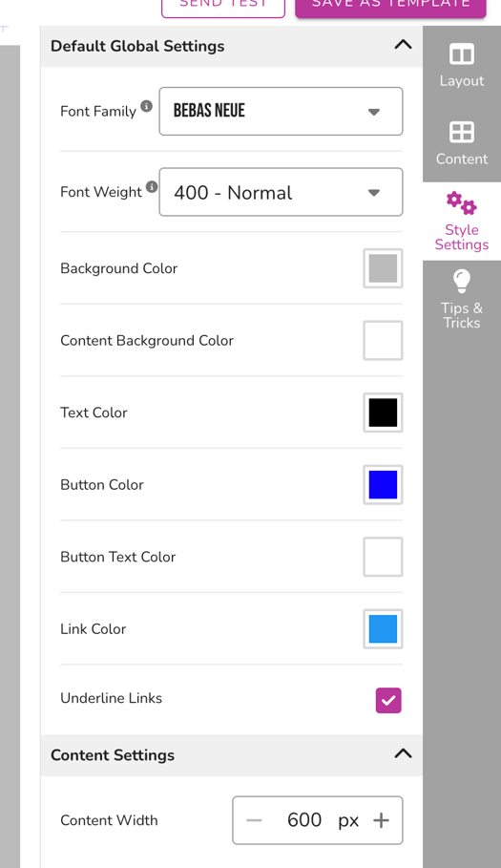The image size is (501, 868).
Task: Decrease Content Width with the minus icon
Action: tap(254, 820)
